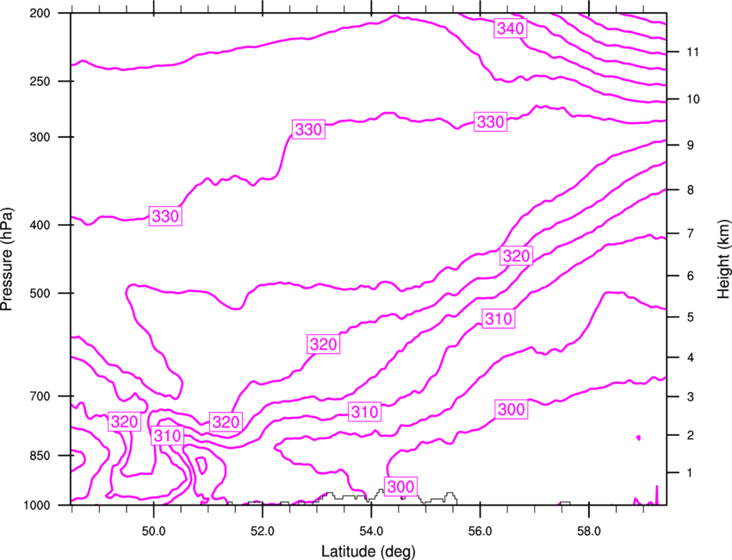Viewport: 732px width, 560px height.
Task: Click the 11 km height tick label
Action: click(693, 52)
